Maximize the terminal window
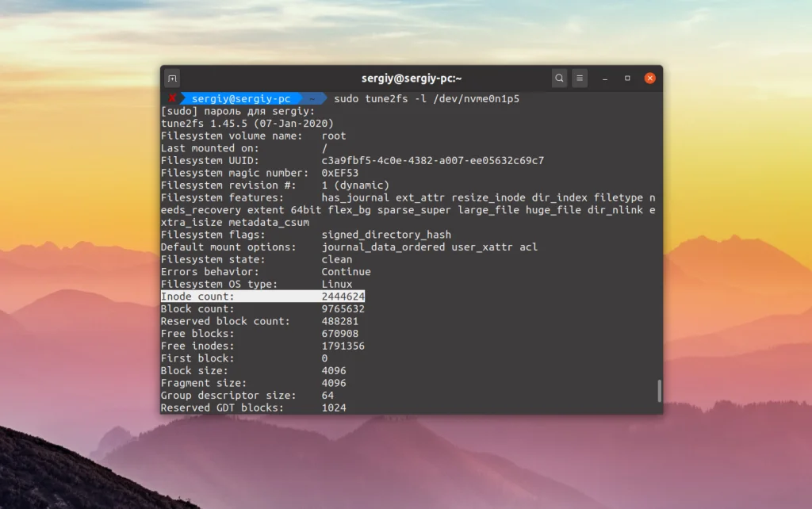This screenshot has width=812, height=509. point(627,78)
